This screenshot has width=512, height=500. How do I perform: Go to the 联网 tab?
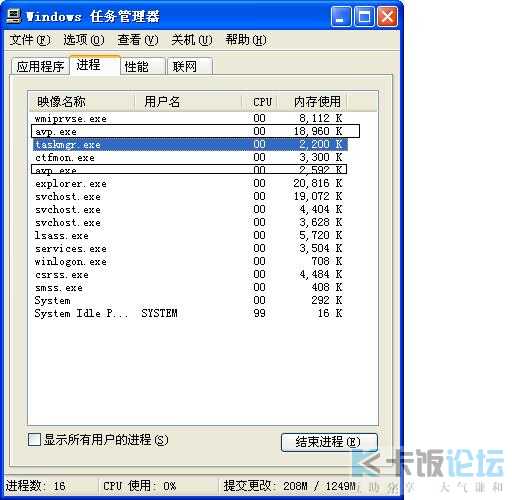(x=190, y=66)
